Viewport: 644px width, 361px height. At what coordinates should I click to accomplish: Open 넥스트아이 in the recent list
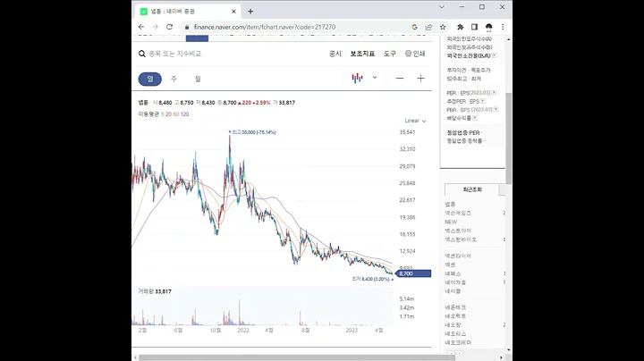[x=458, y=231]
